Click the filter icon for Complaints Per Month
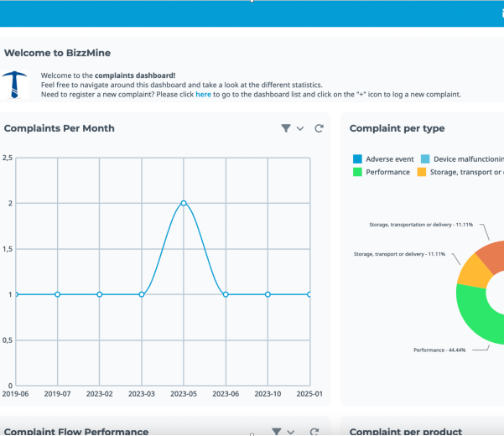This screenshot has width=504, height=436. pos(286,128)
